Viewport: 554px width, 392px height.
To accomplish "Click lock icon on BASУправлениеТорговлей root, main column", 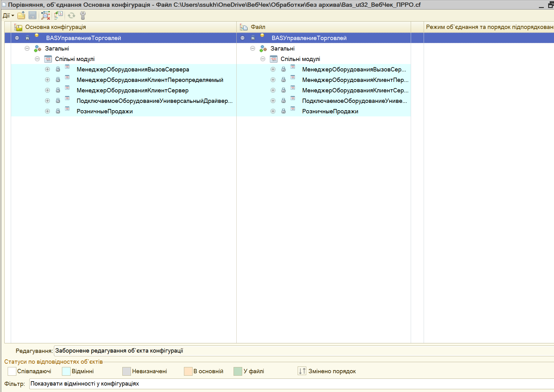I will [27, 38].
